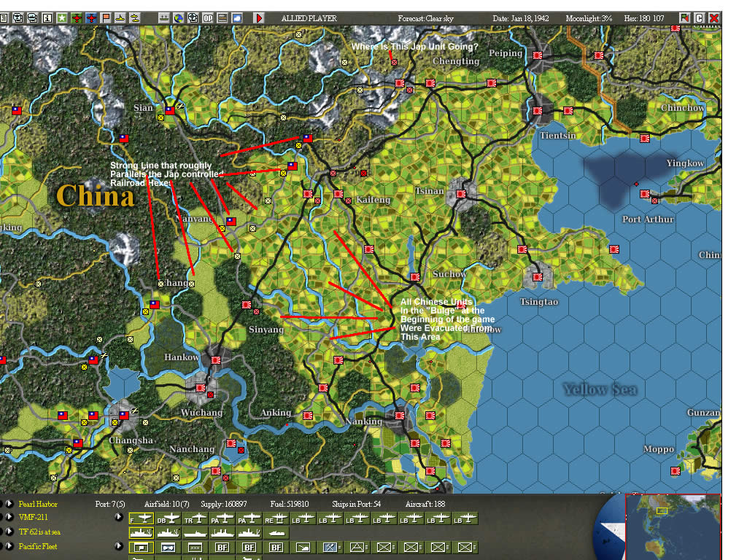Click the cloud weather toolbar icon
This screenshot has width=747, height=560.
[x=237, y=18]
